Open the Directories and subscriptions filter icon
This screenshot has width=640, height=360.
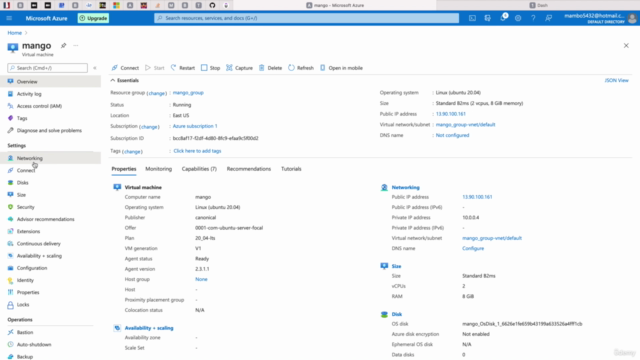[487, 18]
